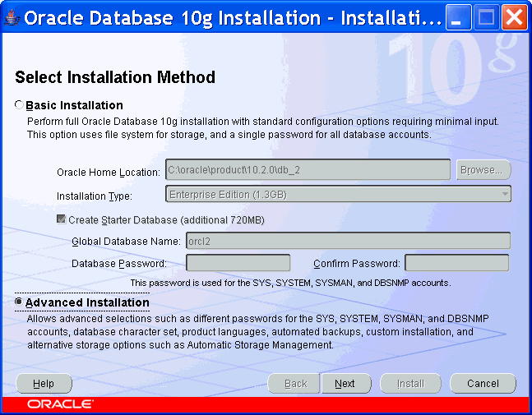Viewport: 532px width, 415px height.
Task: Go Back to the previous installer step
Action: click(295, 384)
